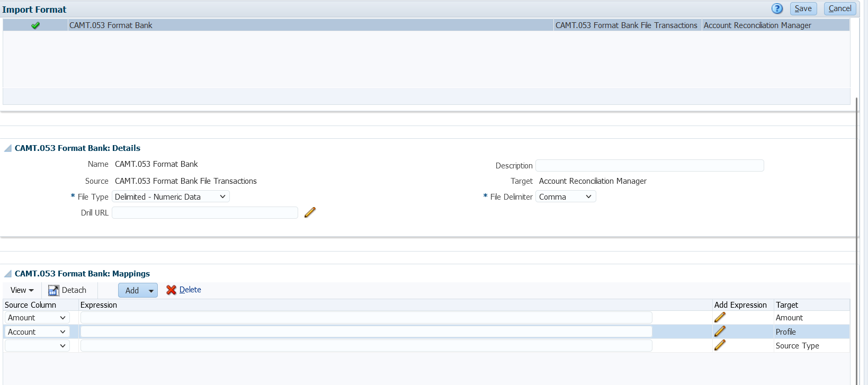Click the Account row expression field
Viewport: 868px width, 385px height.
366,332
